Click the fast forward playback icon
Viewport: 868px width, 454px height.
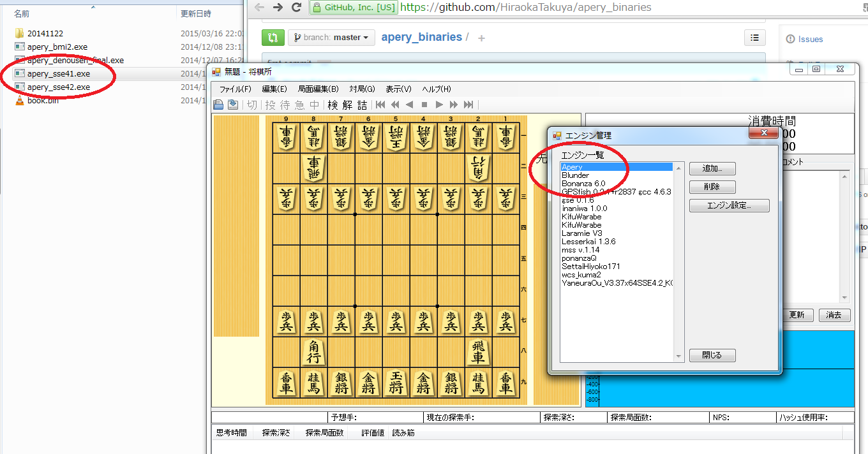click(454, 105)
